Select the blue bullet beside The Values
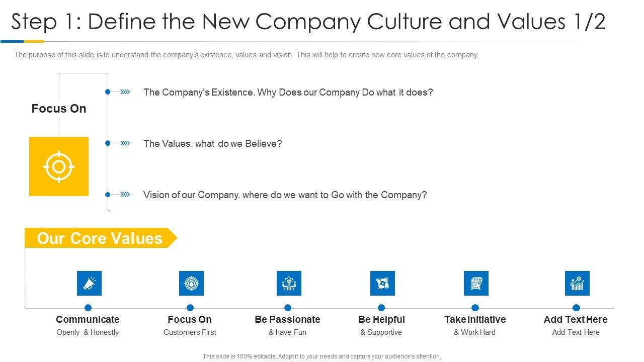This screenshot has height=362, width=644. pos(108,143)
